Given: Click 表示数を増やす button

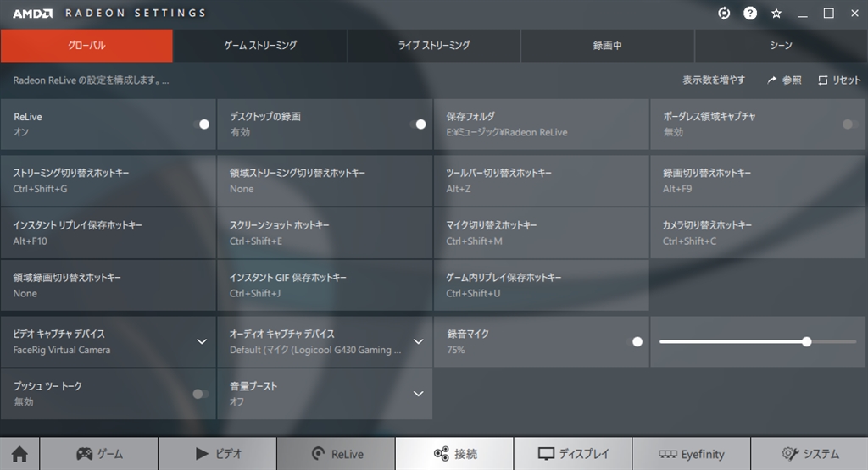Looking at the screenshot, I should point(714,80).
